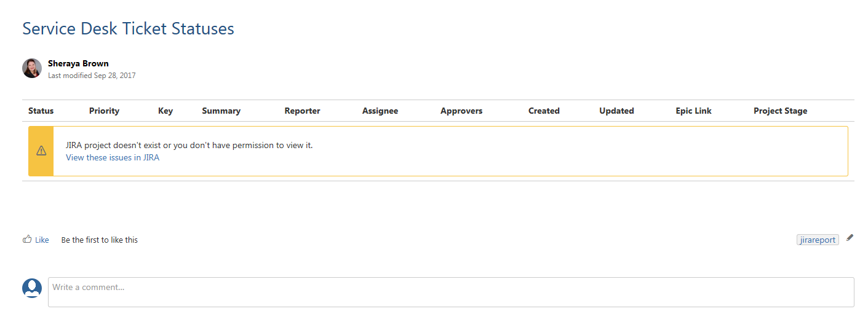
Task: Click the Updated column header
Action: tap(616, 111)
